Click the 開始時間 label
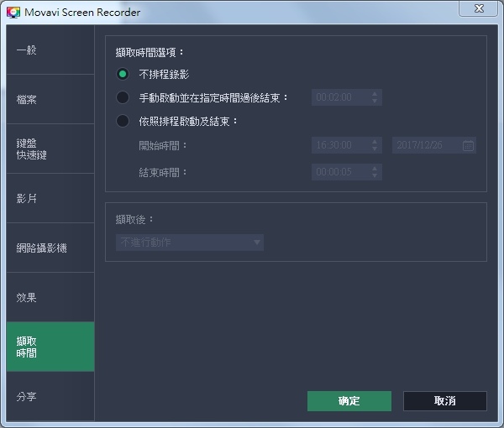504x428 pixels. tap(163, 145)
